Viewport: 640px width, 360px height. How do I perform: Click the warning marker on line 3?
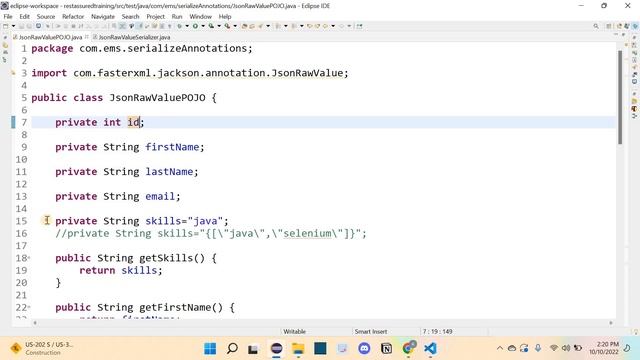(13, 73)
